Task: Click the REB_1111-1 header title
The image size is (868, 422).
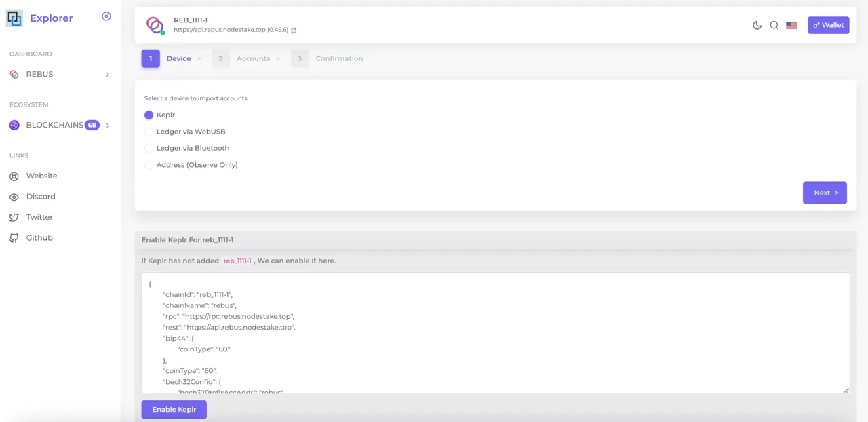Action: tap(191, 20)
